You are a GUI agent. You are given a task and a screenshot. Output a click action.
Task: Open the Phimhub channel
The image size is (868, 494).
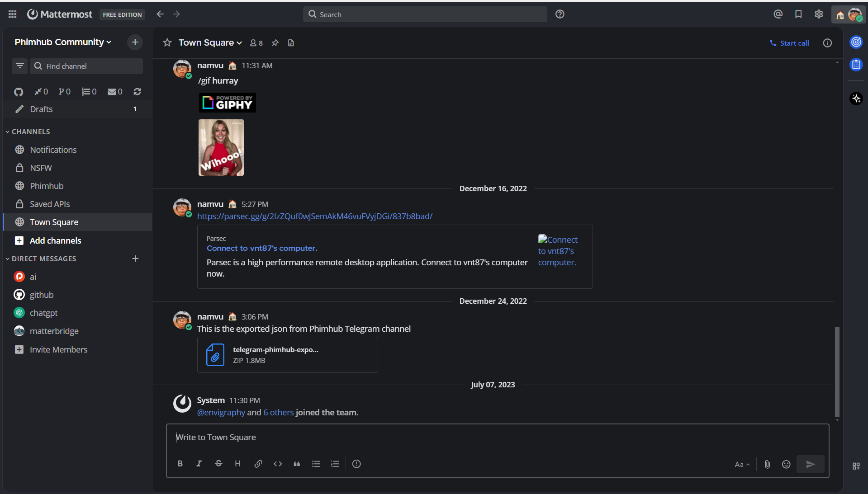pos(77,186)
